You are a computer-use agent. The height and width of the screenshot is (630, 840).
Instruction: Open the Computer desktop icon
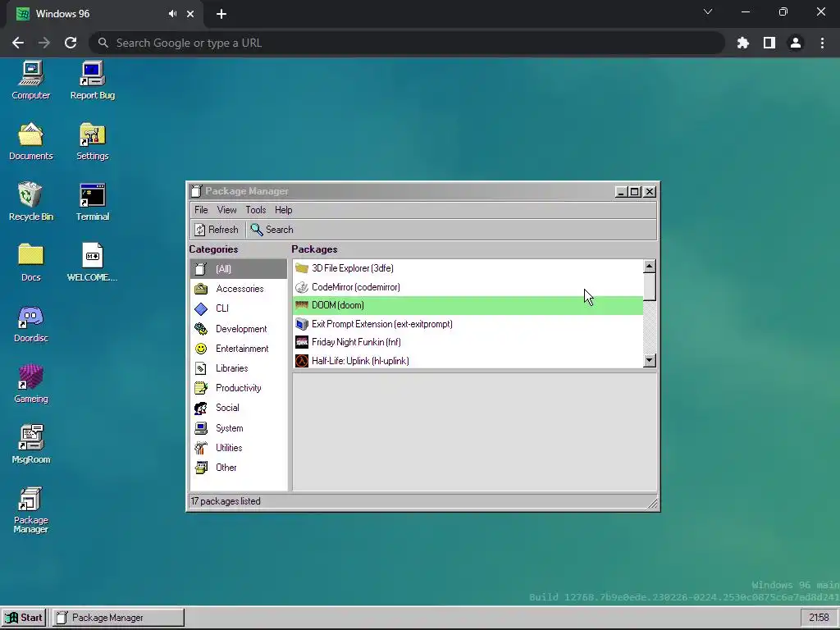click(30, 80)
